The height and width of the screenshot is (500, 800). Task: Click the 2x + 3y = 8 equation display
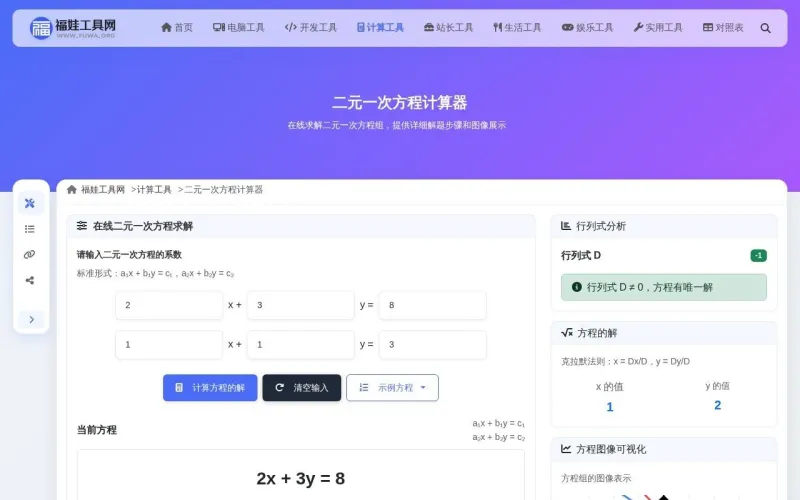(301, 479)
